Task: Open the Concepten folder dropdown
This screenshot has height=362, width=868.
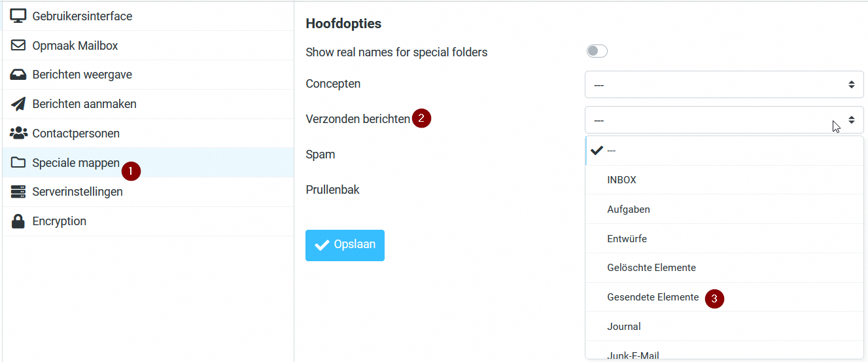Action: (x=723, y=85)
